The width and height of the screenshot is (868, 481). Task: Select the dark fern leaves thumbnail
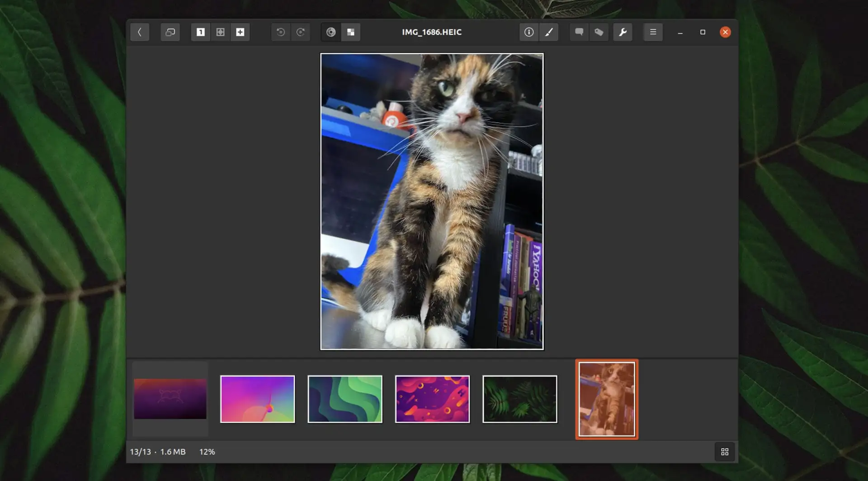pyautogui.click(x=520, y=399)
